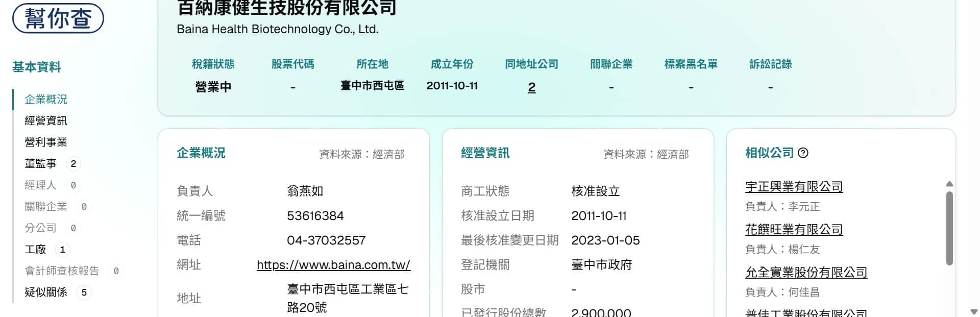The height and width of the screenshot is (317, 980).
Task: Click the 統一編號 value 53616384
Action: tap(315, 216)
